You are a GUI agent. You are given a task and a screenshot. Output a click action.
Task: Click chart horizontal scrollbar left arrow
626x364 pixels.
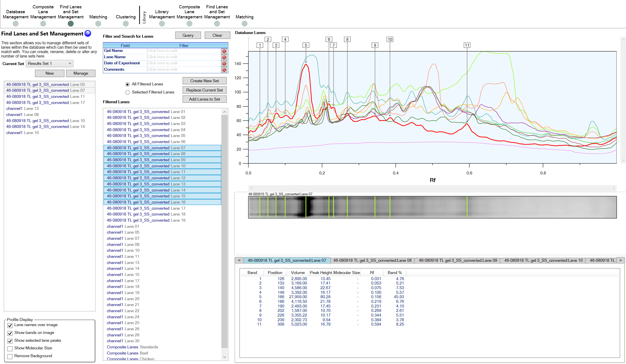251,188
